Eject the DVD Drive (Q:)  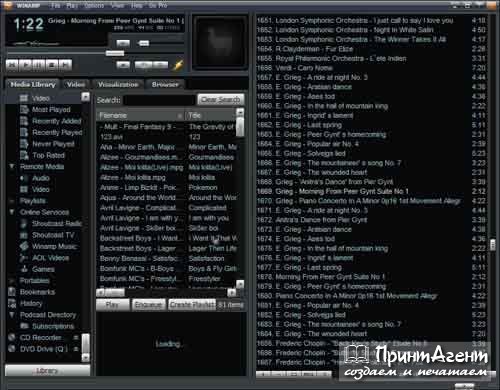pos(76,349)
